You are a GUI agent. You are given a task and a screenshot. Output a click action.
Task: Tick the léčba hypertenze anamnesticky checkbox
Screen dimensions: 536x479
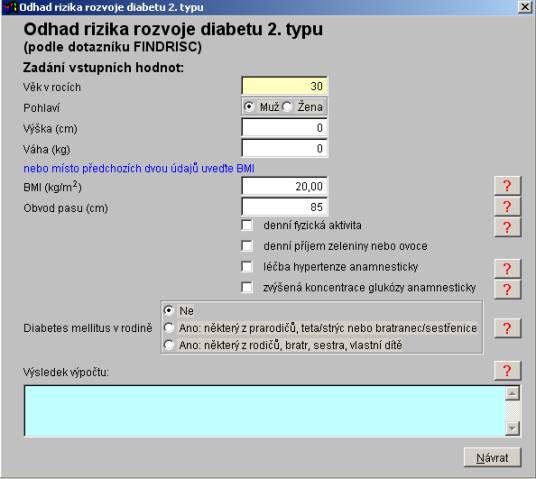pyautogui.click(x=247, y=267)
